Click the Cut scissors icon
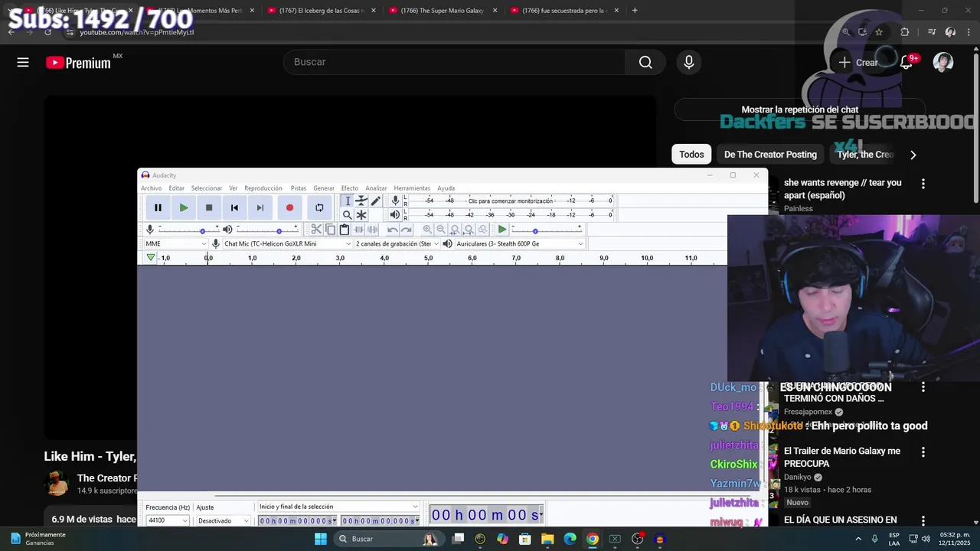 click(x=316, y=230)
